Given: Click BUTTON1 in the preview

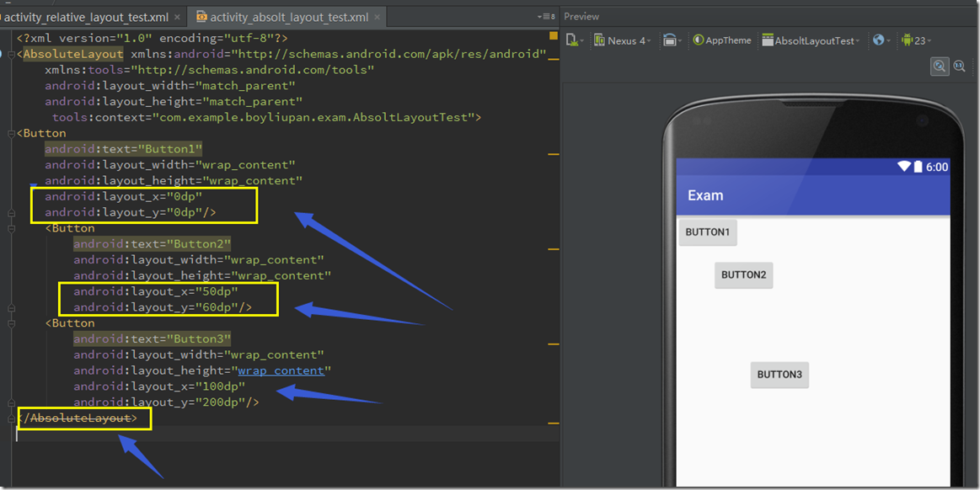Looking at the screenshot, I should [708, 232].
